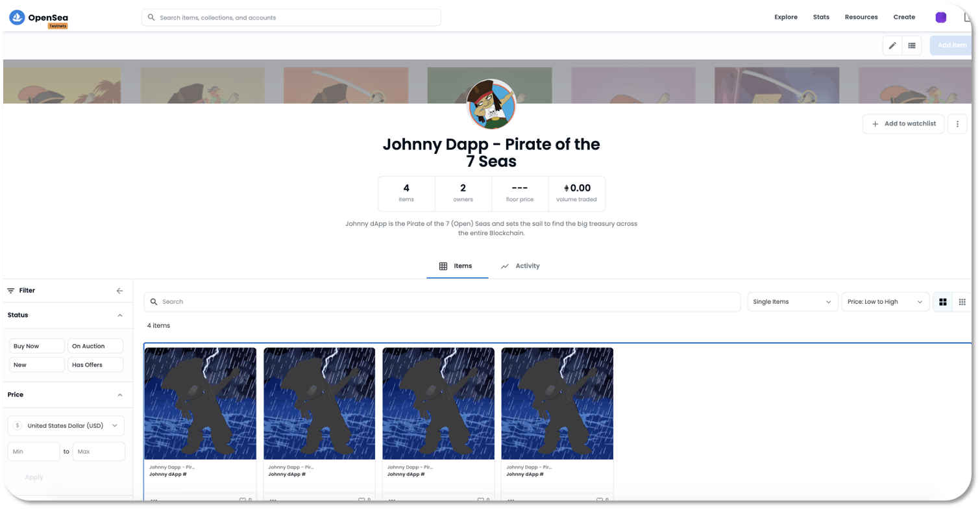
Task: Toggle the New status filter
Action: 37,365
